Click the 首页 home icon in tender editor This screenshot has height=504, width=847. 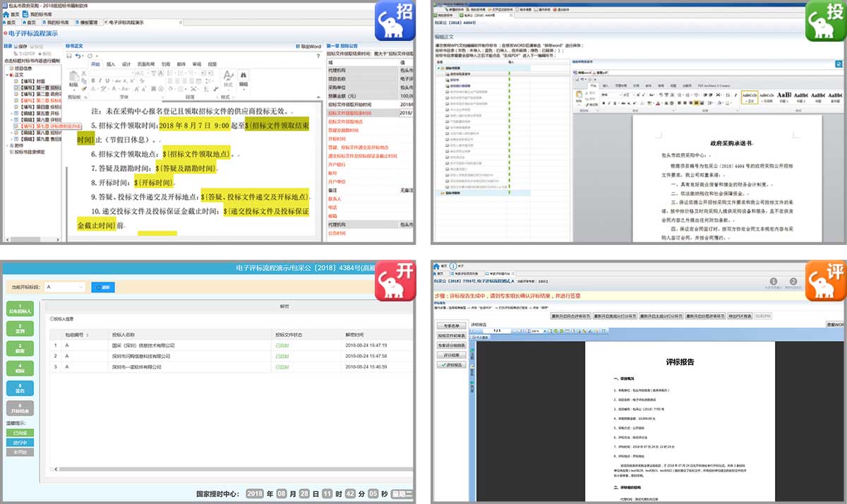point(11,14)
